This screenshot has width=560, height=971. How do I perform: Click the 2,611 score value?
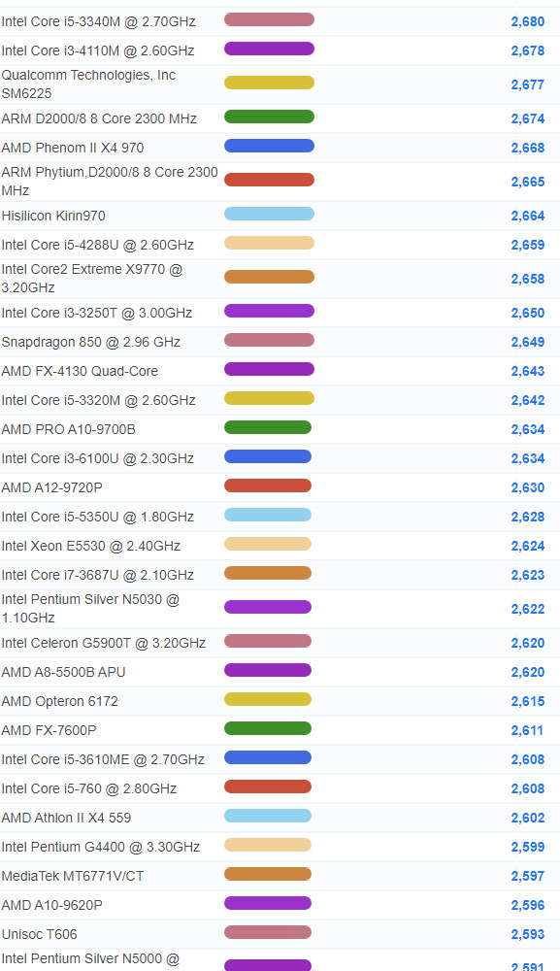[x=527, y=731]
